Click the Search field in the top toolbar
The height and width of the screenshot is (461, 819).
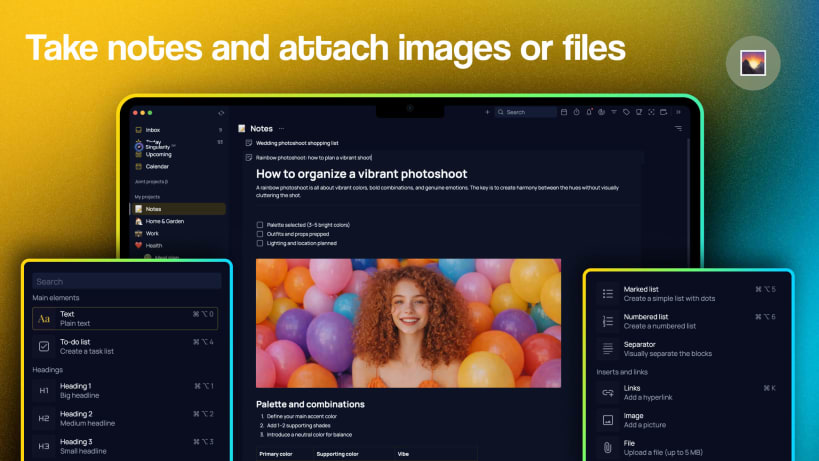pyautogui.click(x=525, y=112)
